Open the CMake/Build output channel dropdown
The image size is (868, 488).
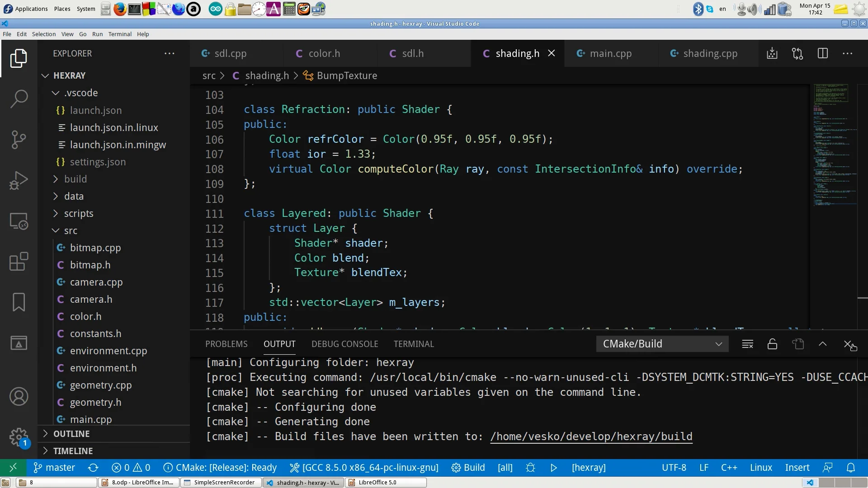(x=662, y=344)
